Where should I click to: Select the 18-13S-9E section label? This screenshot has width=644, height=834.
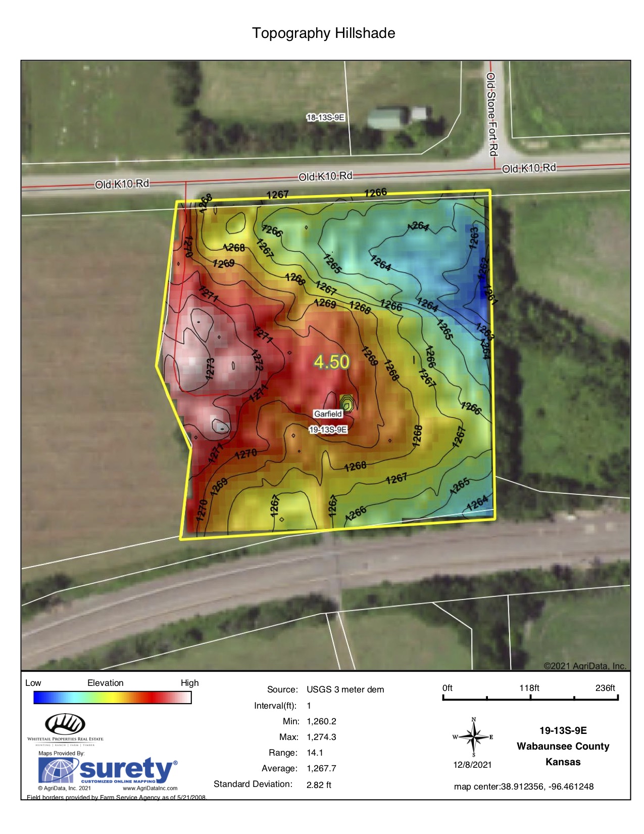pos(326,117)
